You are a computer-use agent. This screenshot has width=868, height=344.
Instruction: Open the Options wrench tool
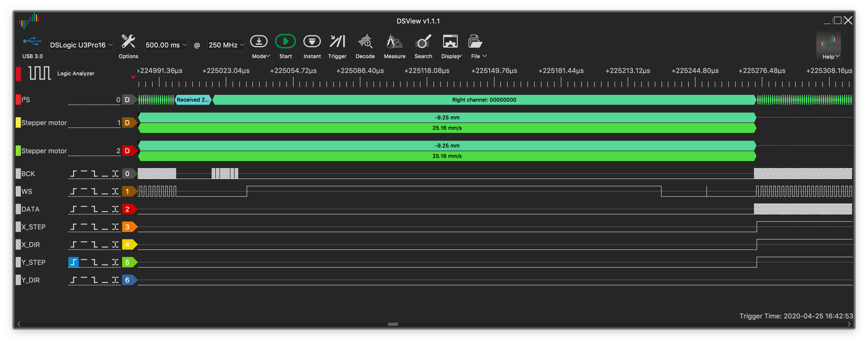[128, 42]
